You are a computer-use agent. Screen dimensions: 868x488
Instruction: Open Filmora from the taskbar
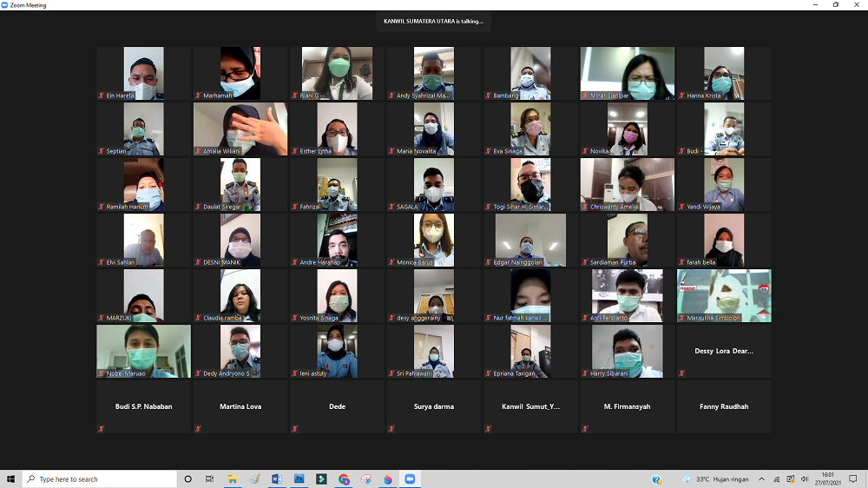point(321,479)
